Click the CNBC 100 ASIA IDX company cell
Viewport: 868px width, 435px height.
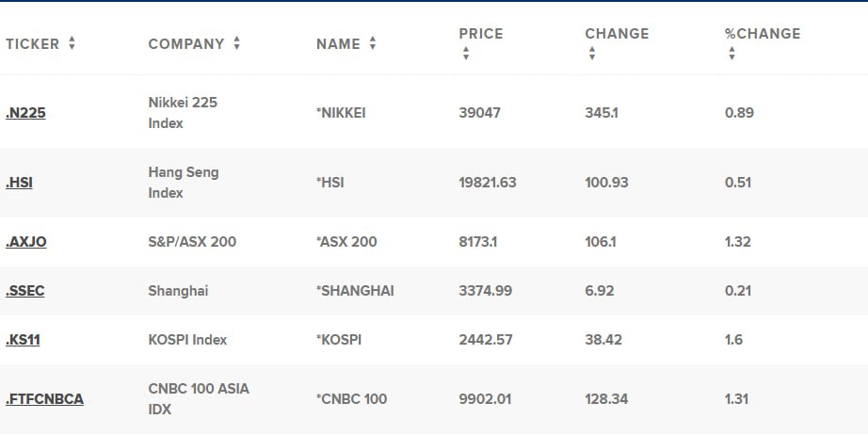(199, 399)
